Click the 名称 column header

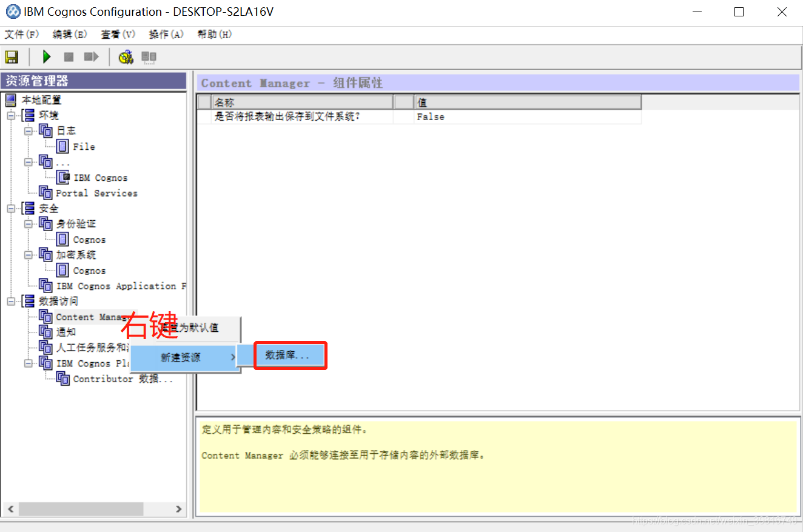tap(302, 102)
